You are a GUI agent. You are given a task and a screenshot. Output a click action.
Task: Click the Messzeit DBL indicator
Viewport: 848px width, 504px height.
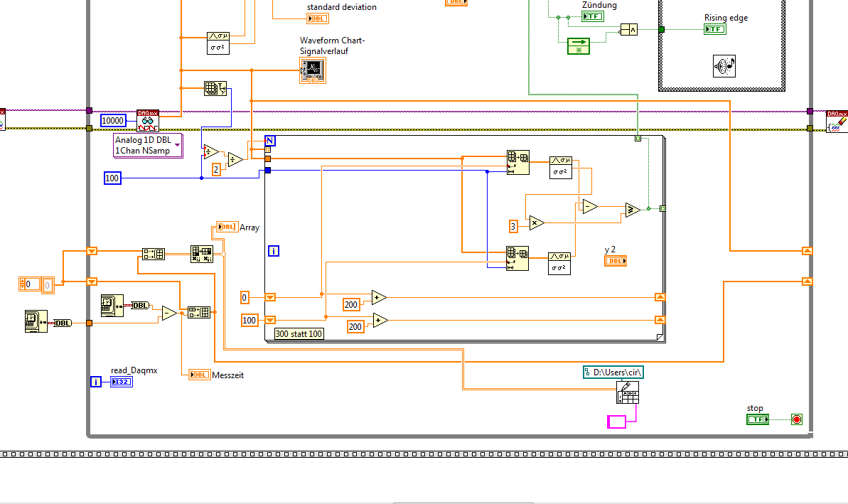pyautogui.click(x=199, y=374)
